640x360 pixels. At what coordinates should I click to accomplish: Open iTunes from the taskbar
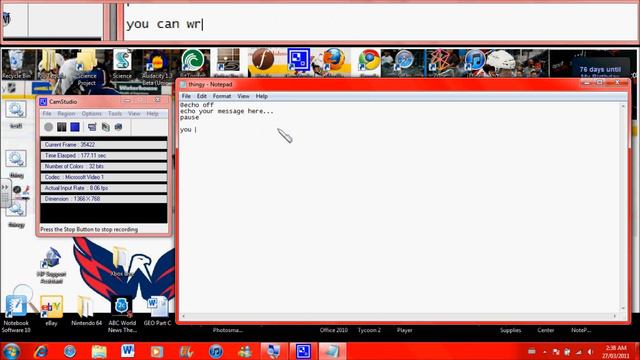pos(216,351)
